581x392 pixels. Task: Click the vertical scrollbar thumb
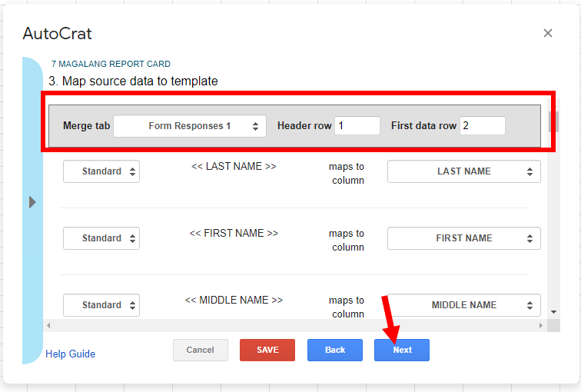[x=553, y=121]
